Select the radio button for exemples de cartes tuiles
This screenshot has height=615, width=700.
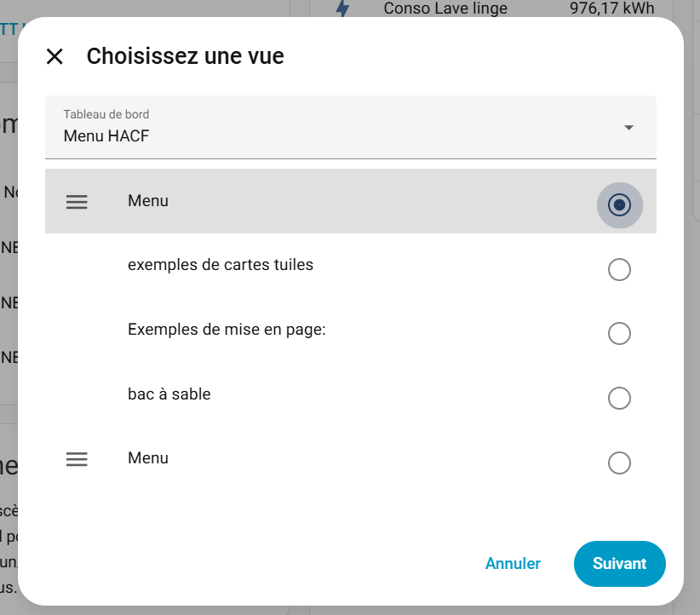click(x=619, y=270)
